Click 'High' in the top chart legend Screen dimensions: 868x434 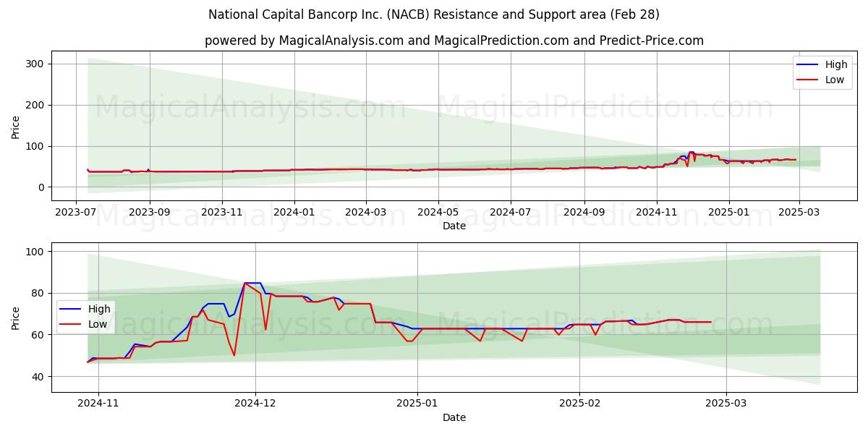pos(836,64)
